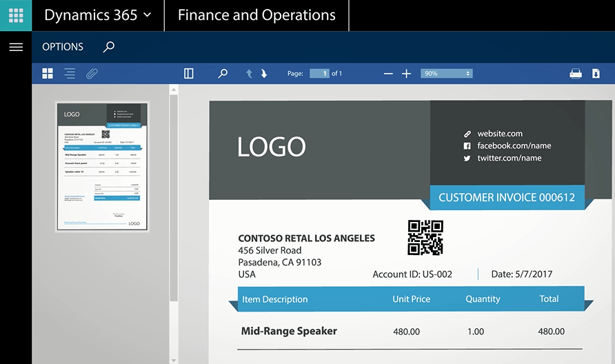Open the OPTIONS menu
615x364 pixels.
pyautogui.click(x=63, y=47)
